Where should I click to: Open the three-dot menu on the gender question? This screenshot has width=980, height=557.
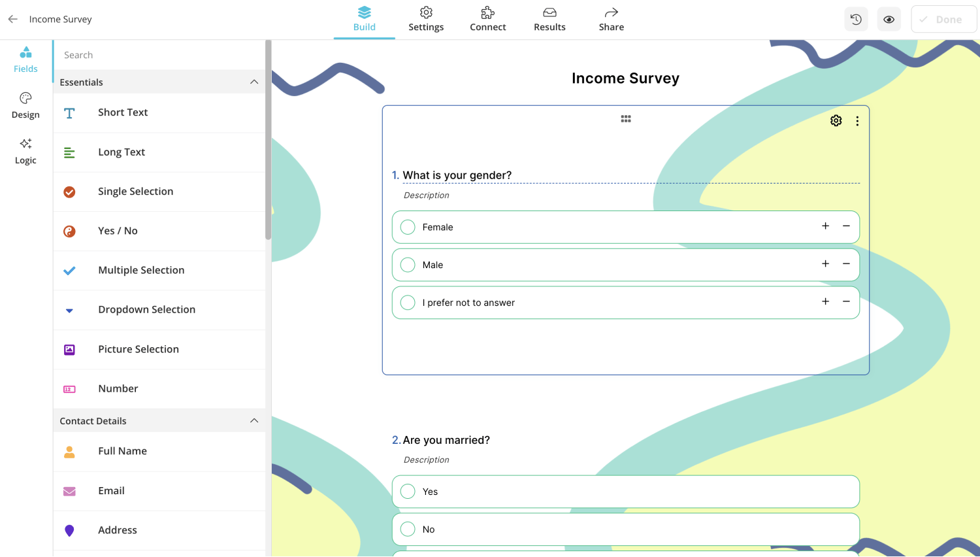pyautogui.click(x=857, y=120)
